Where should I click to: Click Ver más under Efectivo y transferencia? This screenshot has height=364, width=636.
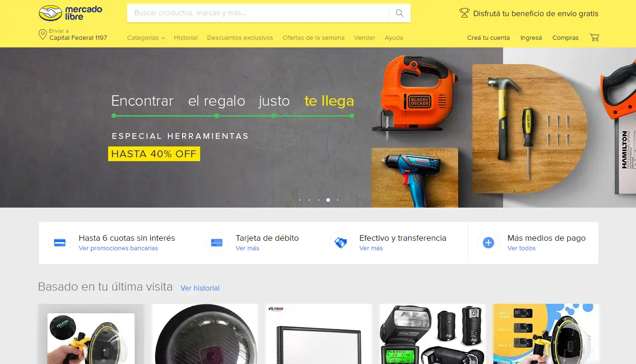(371, 248)
